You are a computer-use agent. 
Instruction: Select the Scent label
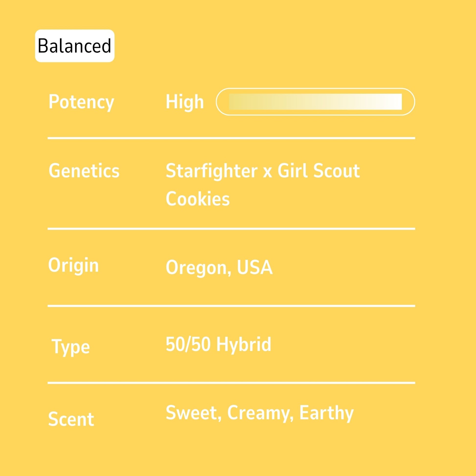[x=71, y=419]
